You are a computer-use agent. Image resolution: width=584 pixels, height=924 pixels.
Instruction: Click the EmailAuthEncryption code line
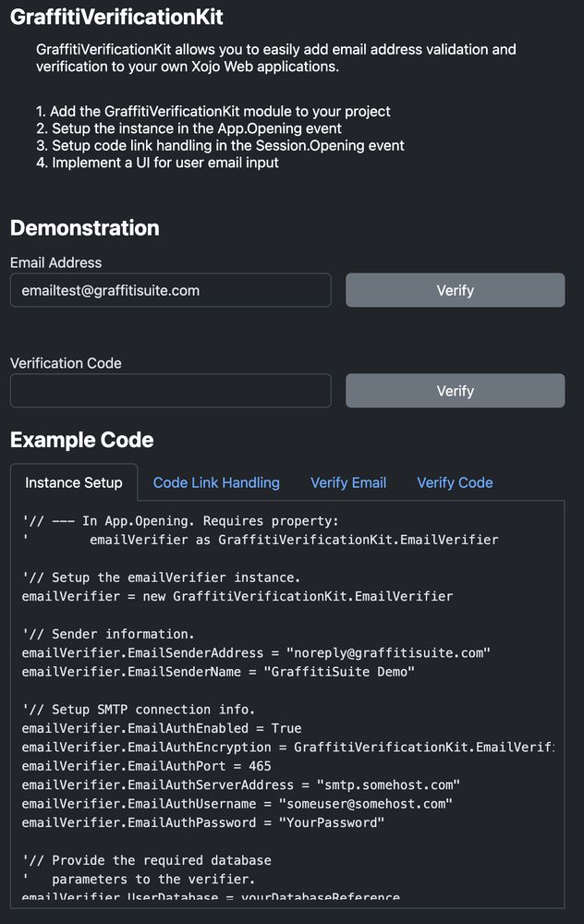[x=288, y=748]
